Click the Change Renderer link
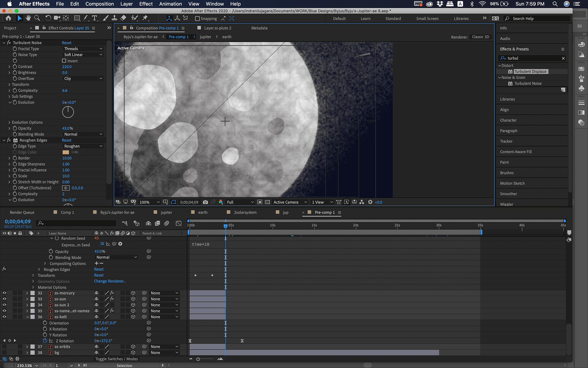 tap(110, 281)
